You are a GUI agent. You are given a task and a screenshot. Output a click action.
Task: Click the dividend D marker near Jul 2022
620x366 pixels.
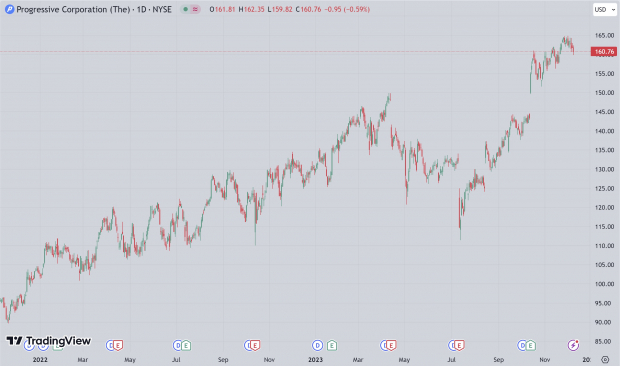click(178, 345)
